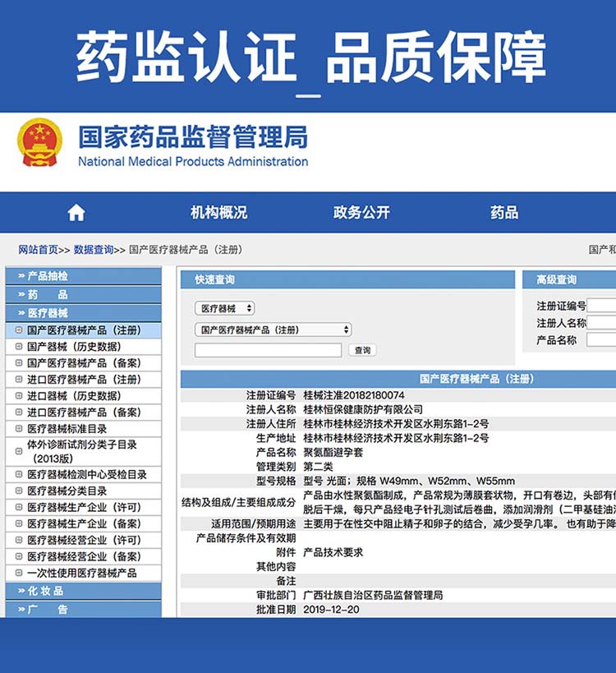Go to 数据查询 breadcrumb link
The image size is (616, 673).
pyautogui.click(x=94, y=250)
